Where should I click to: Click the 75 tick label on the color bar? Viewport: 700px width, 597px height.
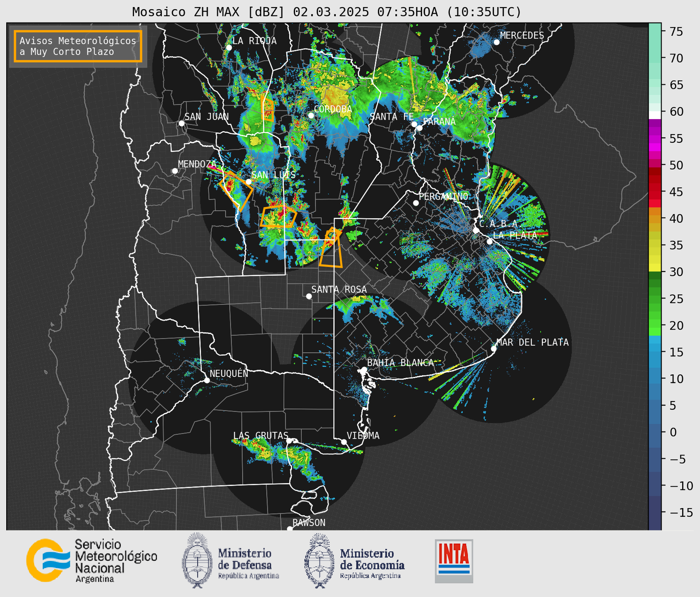click(x=676, y=32)
